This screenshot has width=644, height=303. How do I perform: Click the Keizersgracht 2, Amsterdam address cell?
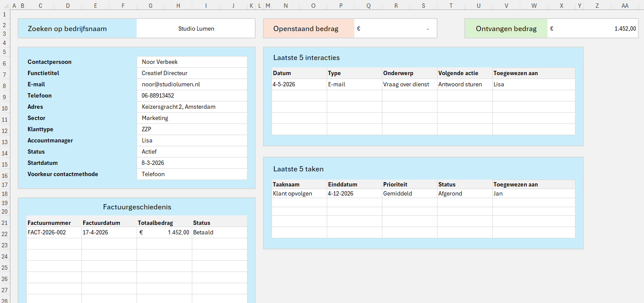tap(191, 107)
